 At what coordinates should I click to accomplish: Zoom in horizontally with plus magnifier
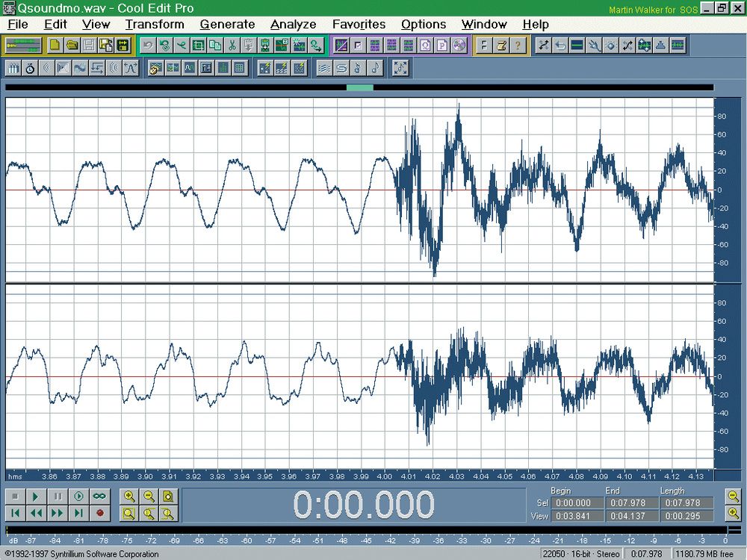(x=129, y=497)
